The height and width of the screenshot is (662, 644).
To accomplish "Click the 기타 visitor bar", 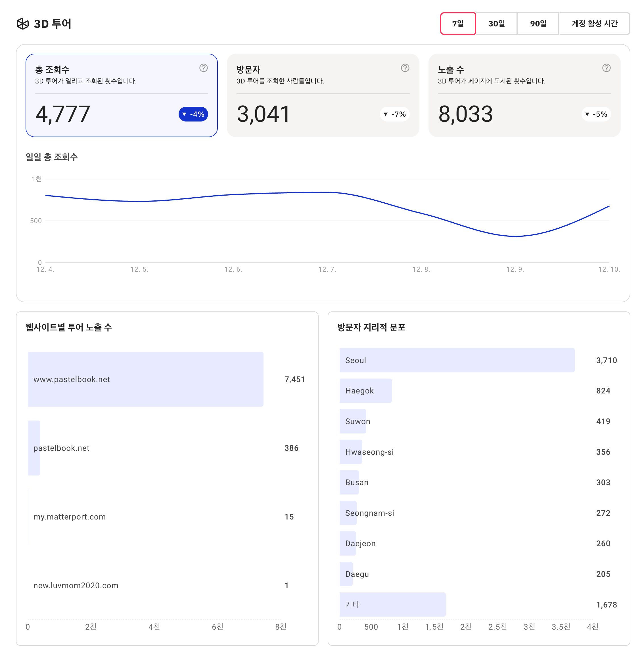I will [x=392, y=605].
